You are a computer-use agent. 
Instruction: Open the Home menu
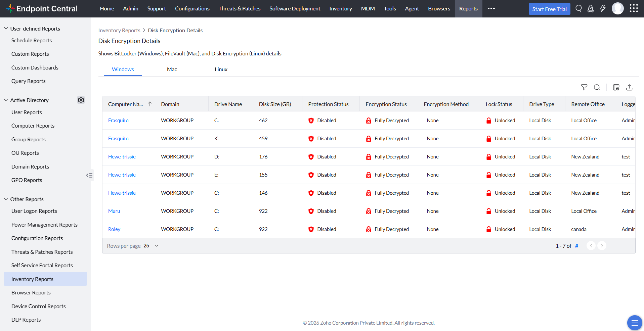tap(107, 8)
